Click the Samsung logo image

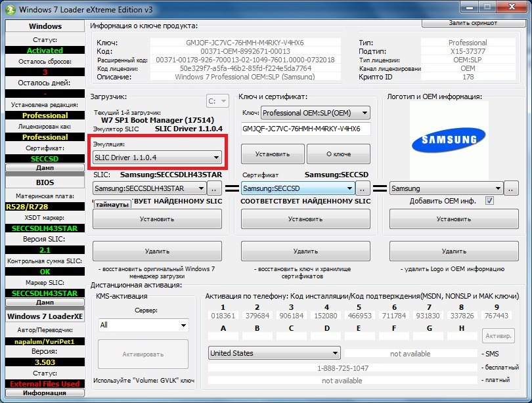pos(449,140)
